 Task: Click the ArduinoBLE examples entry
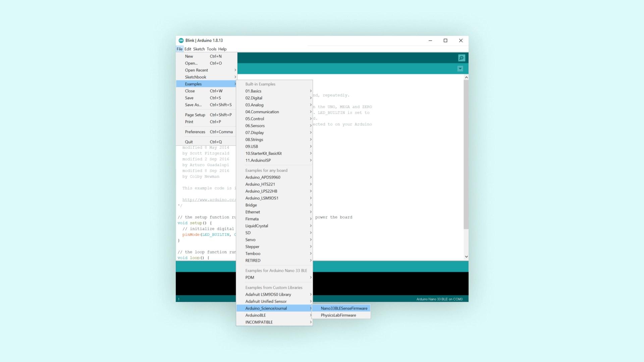pyautogui.click(x=256, y=315)
